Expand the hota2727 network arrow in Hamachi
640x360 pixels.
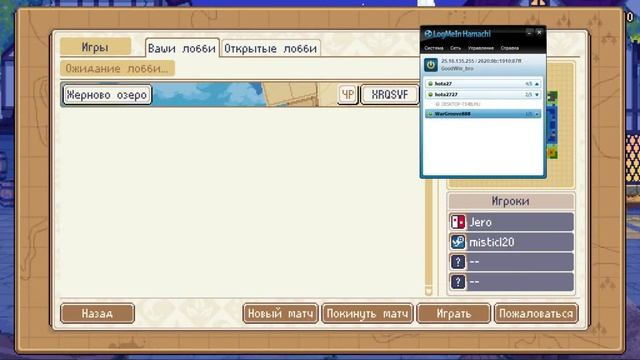click(537, 94)
